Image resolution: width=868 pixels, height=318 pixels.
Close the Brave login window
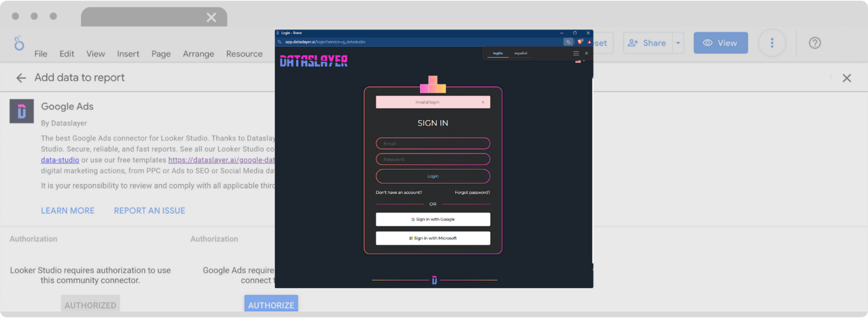(x=588, y=33)
